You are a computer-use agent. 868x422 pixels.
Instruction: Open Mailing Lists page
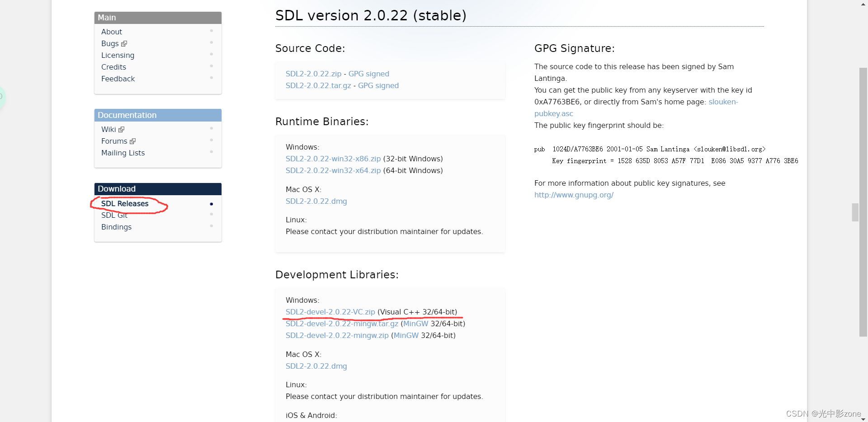[x=123, y=153]
